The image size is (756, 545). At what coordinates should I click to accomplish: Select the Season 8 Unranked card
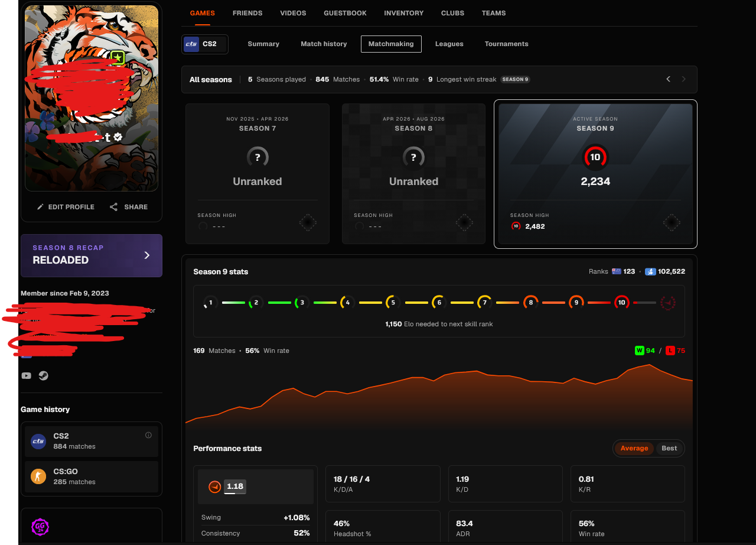pos(413,174)
